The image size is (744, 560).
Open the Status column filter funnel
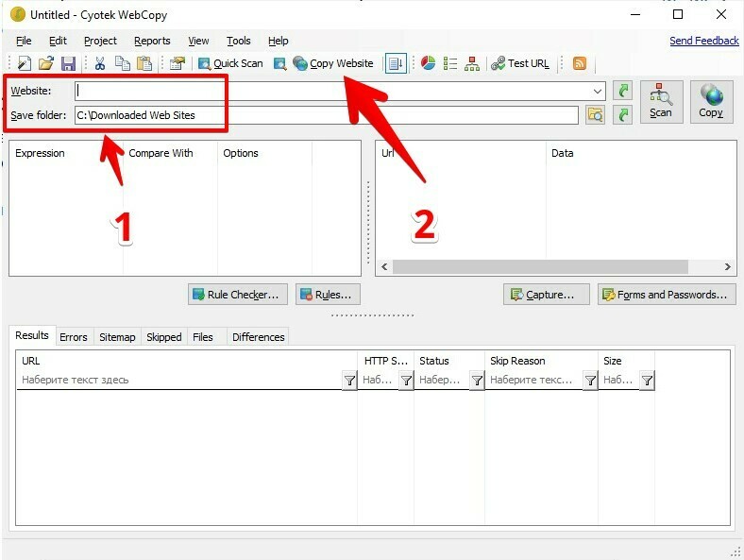coord(477,381)
